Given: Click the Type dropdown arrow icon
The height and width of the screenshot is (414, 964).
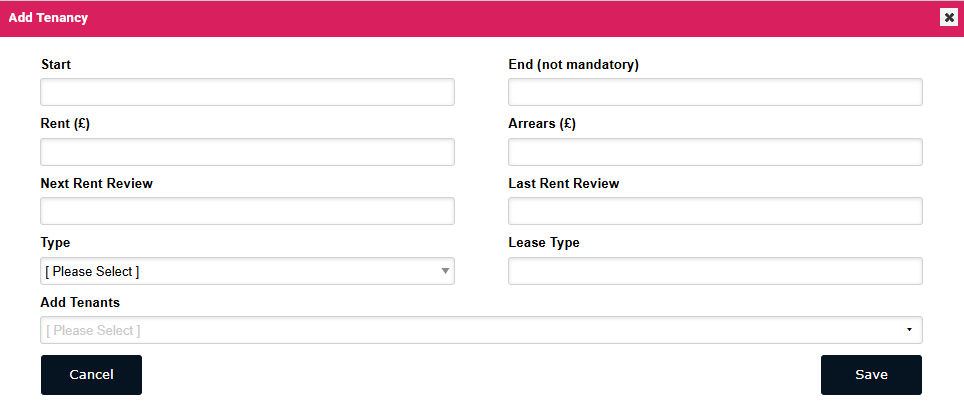Looking at the screenshot, I should click(x=445, y=271).
